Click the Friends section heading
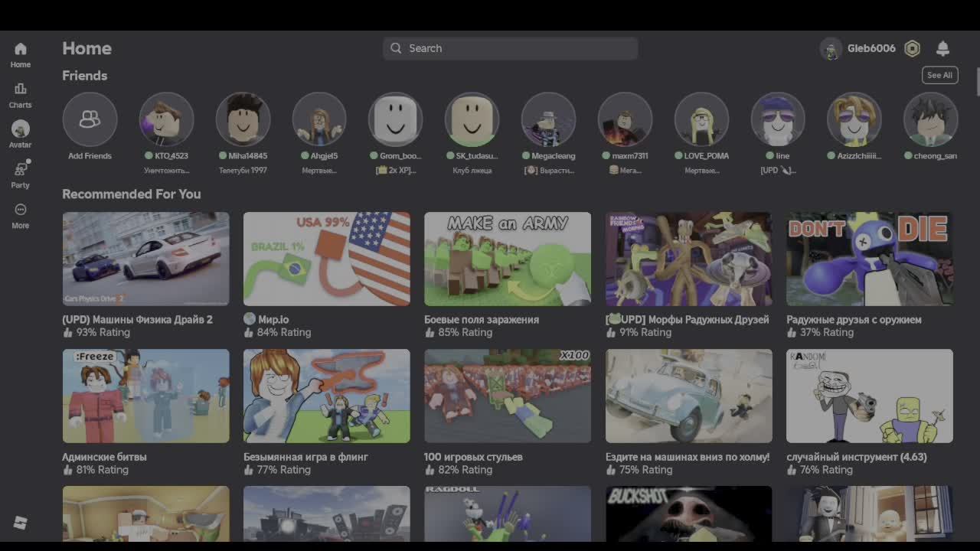This screenshot has height=551, width=980. (84, 76)
